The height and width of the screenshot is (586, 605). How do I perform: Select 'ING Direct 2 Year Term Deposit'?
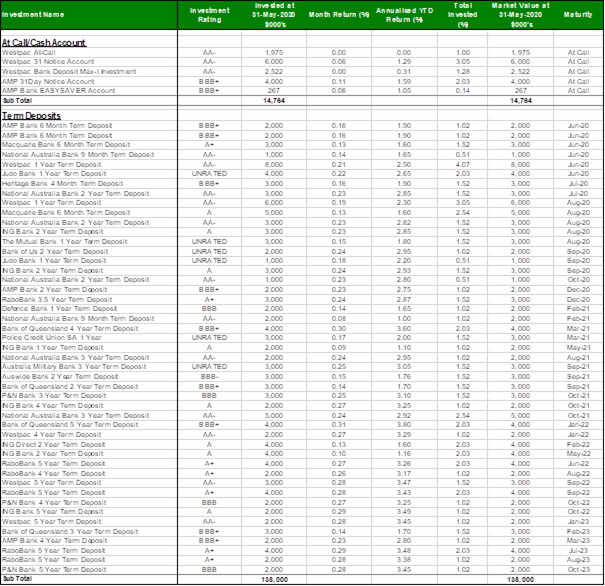click(53, 445)
